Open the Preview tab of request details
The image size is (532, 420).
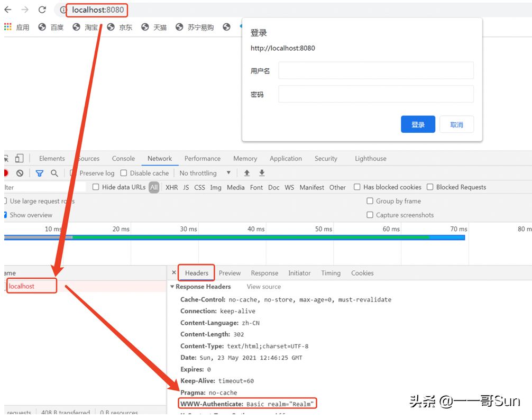[x=230, y=273]
